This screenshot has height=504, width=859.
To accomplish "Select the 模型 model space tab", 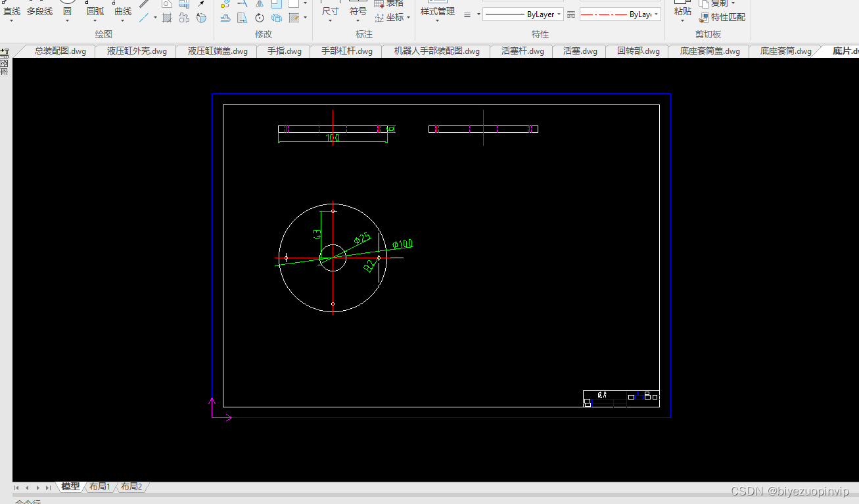I will (x=70, y=487).
